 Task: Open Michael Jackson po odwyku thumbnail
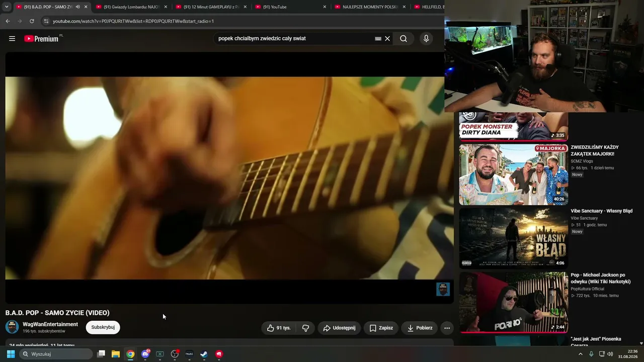514,302
